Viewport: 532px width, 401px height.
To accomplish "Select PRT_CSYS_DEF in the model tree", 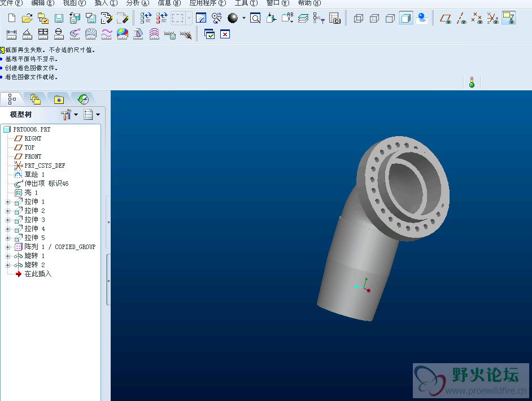I will (x=40, y=165).
